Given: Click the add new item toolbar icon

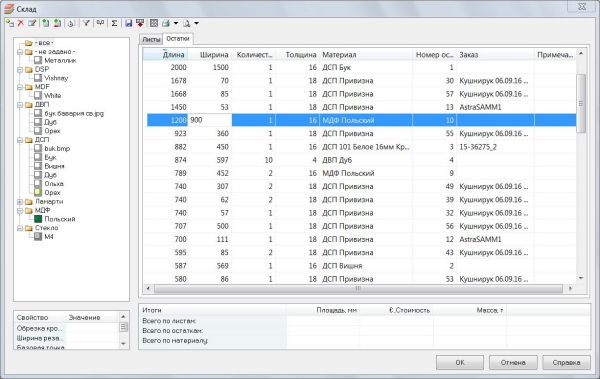Looking at the screenshot, I should pyautogui.click(x=10, y=23).
